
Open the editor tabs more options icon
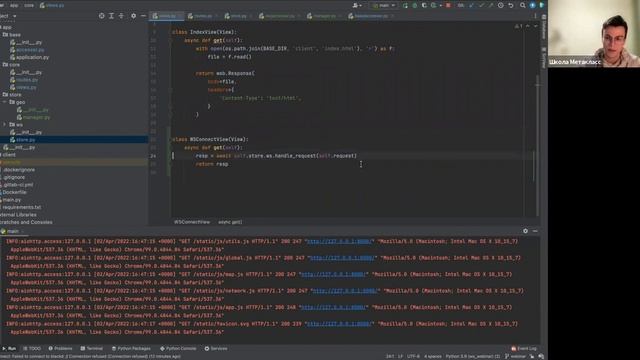(x=536, y=16)
